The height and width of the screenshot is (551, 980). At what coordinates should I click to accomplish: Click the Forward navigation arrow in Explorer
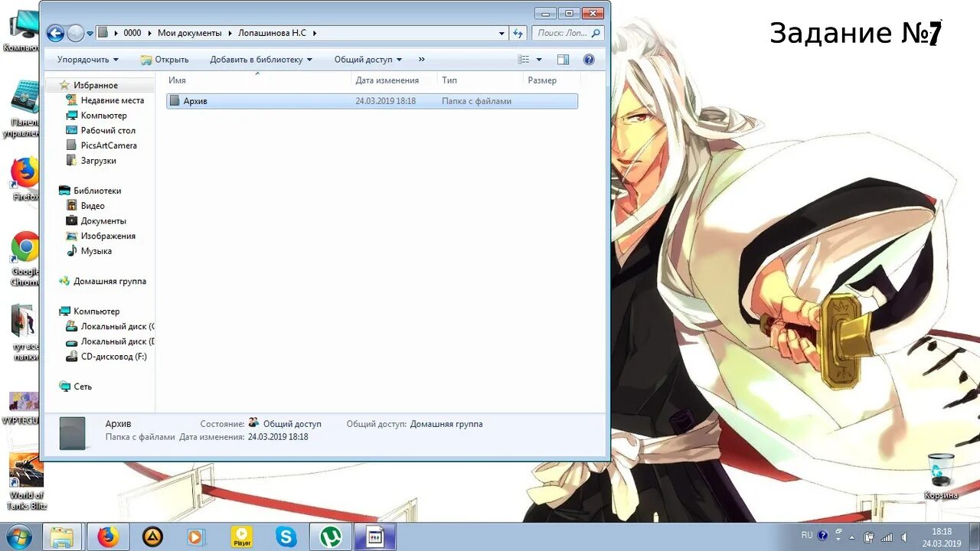click(75, 33)
